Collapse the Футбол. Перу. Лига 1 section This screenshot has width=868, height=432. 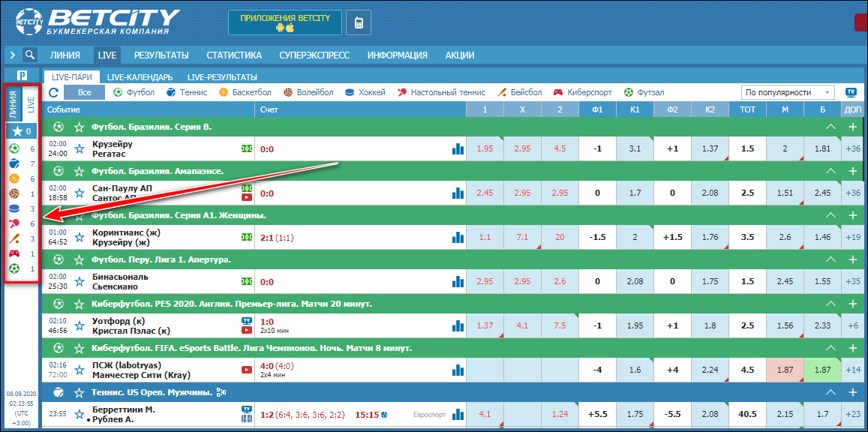click(x=830, y=259)
